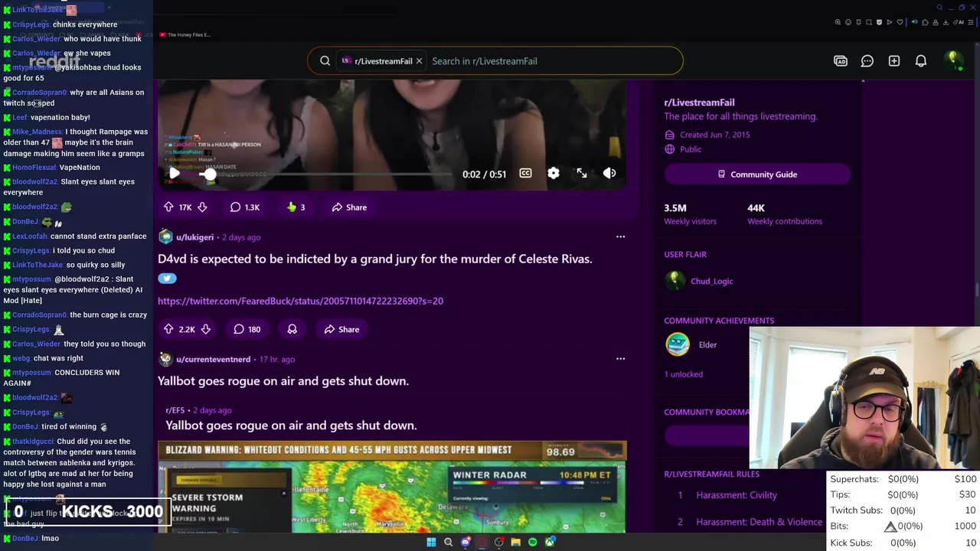Image resolution: width=980 pixels, height=551 pixels.
Task: Downvote the D4vd indictment post
Action: (x=205, y=329)
